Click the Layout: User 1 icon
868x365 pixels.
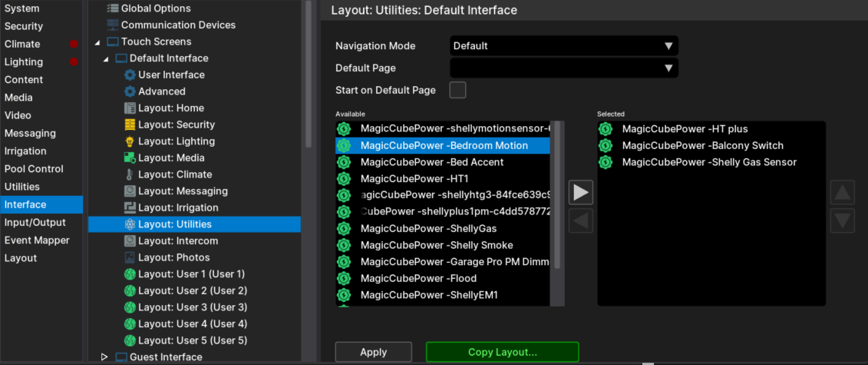[130, 274]
